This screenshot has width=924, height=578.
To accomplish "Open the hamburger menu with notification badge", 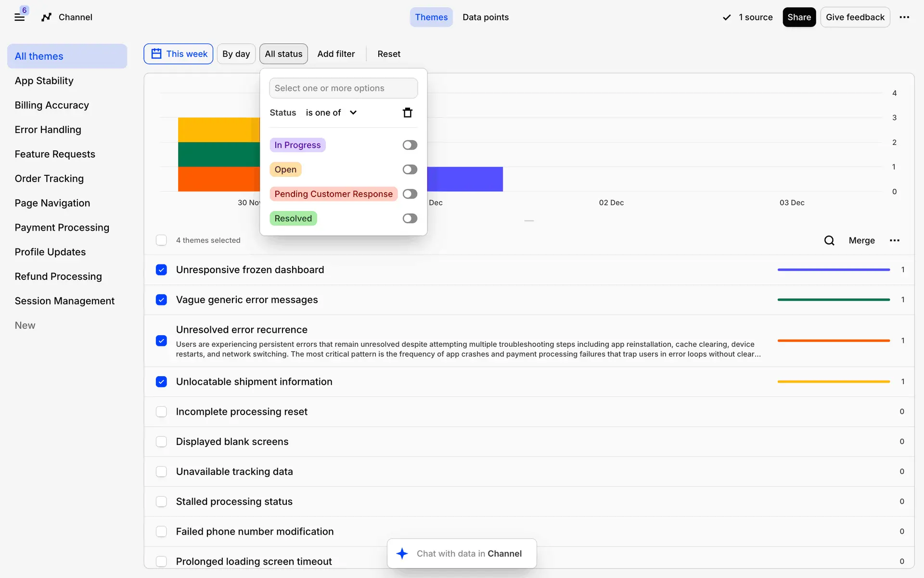I will pos(19,17).
